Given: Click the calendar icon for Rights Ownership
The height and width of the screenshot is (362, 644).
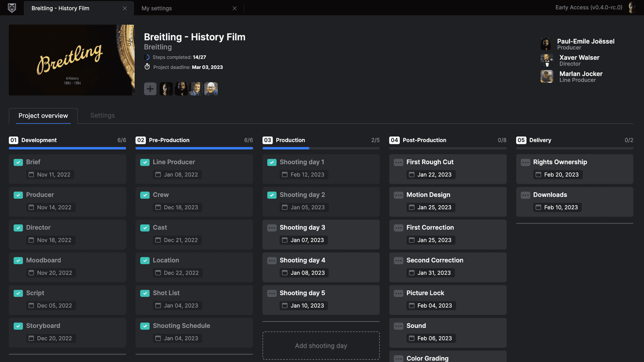Looking at the screenshot, I should 538,175.
